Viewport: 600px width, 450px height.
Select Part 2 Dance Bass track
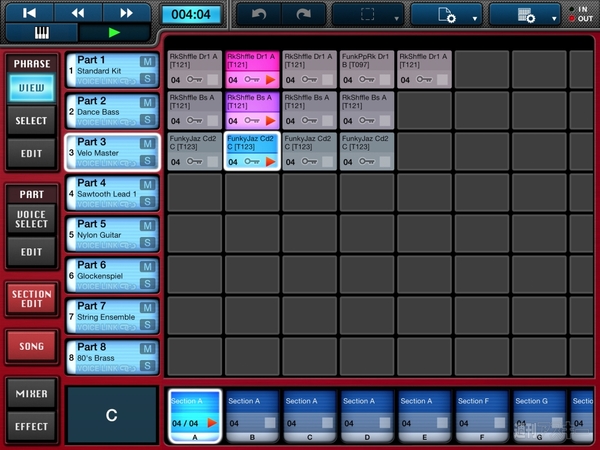(112, 111)
